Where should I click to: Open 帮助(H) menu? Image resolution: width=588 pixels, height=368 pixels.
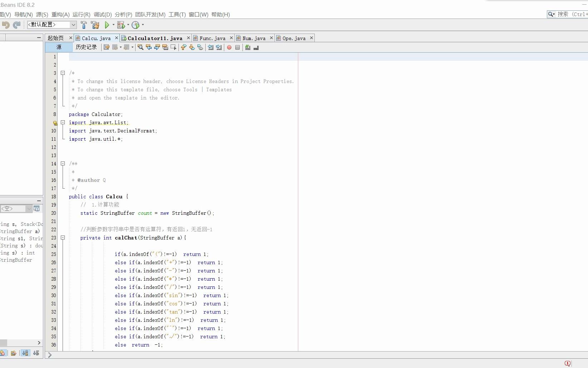point(220,15)
